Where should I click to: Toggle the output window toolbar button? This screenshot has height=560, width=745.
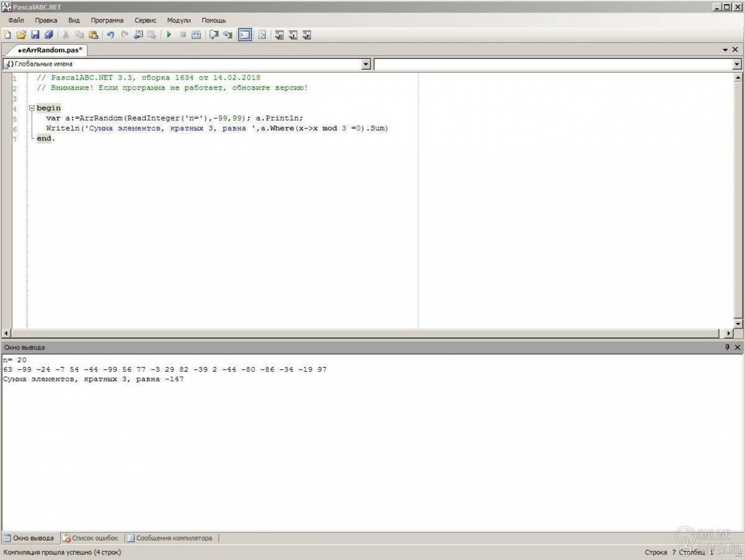(245, 35)
